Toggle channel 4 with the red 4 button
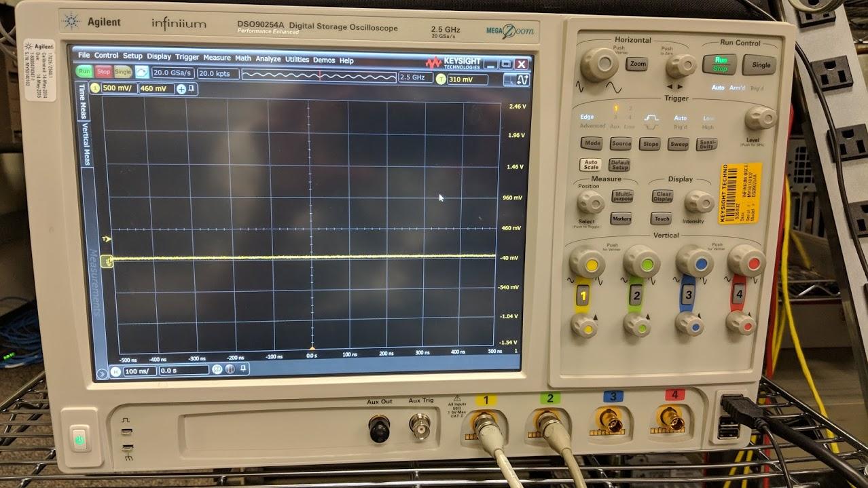 (740, 295)
